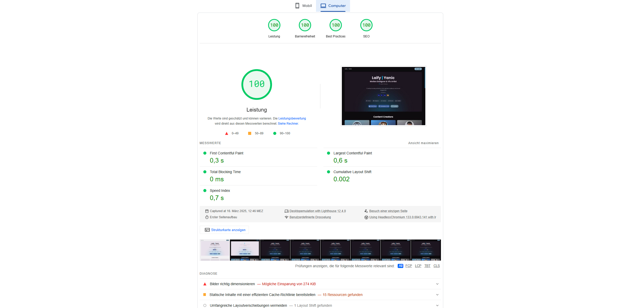Click the large Leistung 100 gauge

257,84
